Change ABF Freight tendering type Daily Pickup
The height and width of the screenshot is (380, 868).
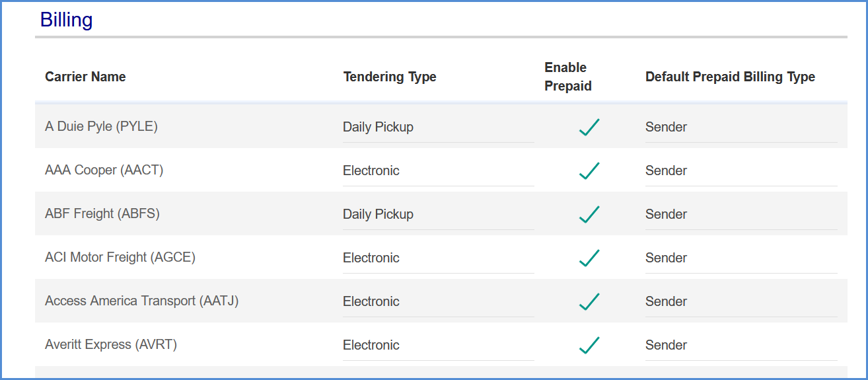[x=438, y=215]
